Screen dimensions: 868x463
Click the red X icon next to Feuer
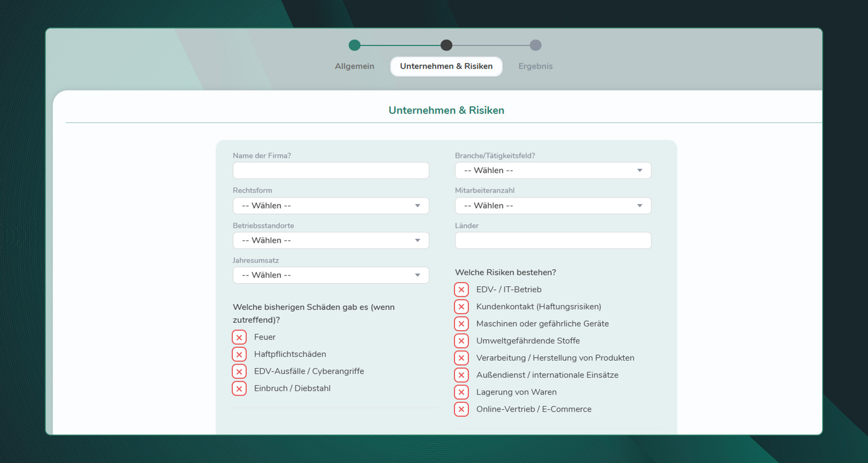(239, 337)
